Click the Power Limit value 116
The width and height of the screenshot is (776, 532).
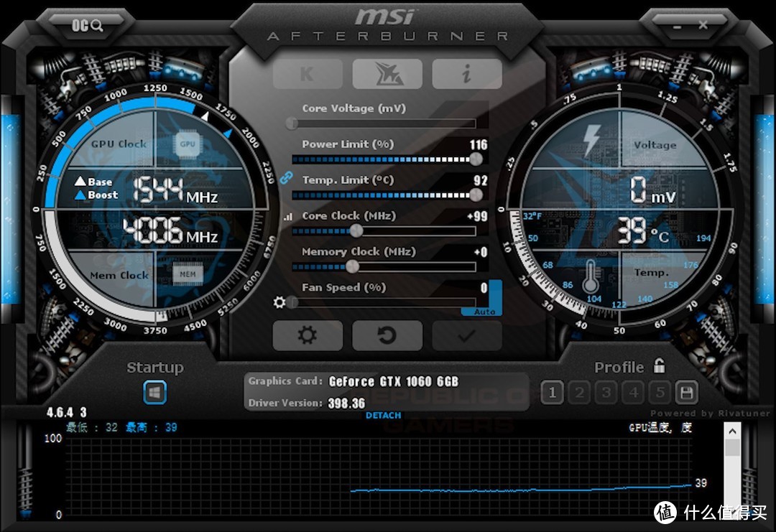479,145
